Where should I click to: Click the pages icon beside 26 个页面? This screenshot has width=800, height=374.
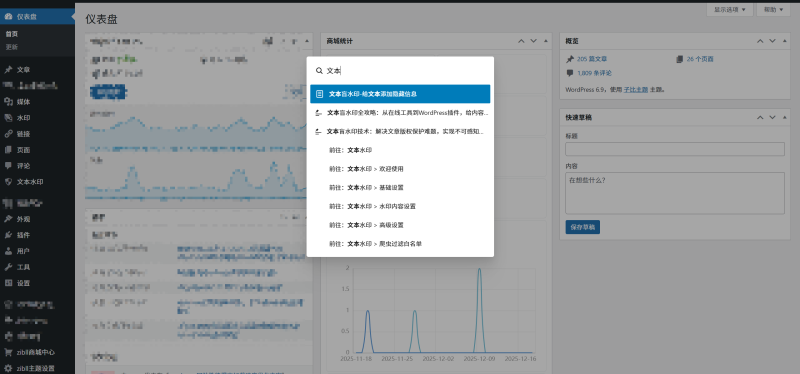[x=679, y=59]
